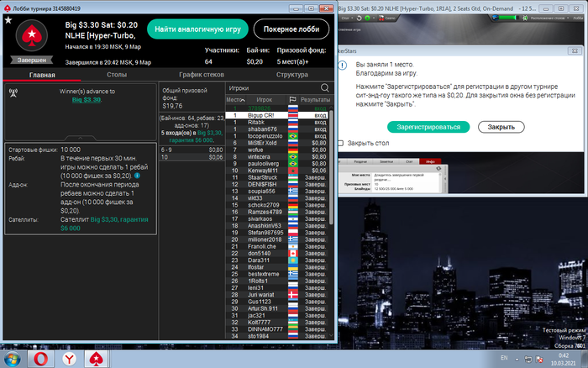Switch to Главная tab
Image resolution: width=588 pixels, height=368 pixels.
click(42, 75)
